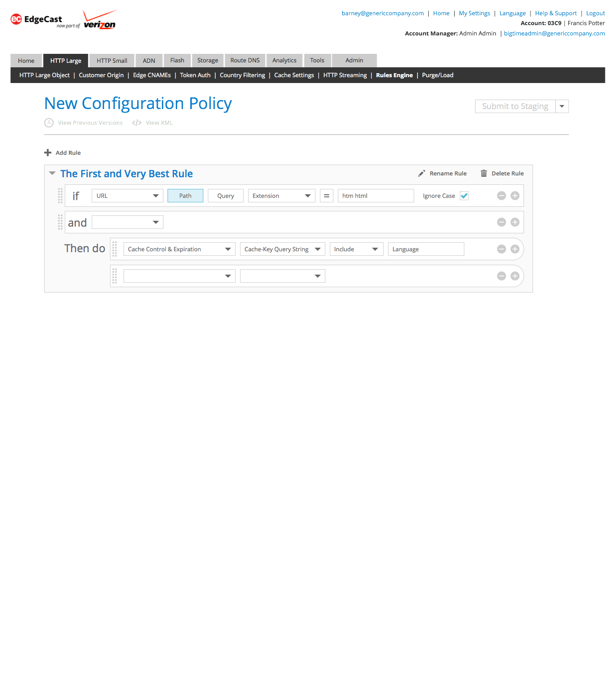Image resolution: width=613 pixels, height=700 pixels.
Task: Click drag handle of the empty action row
Action: pos(114,276)
